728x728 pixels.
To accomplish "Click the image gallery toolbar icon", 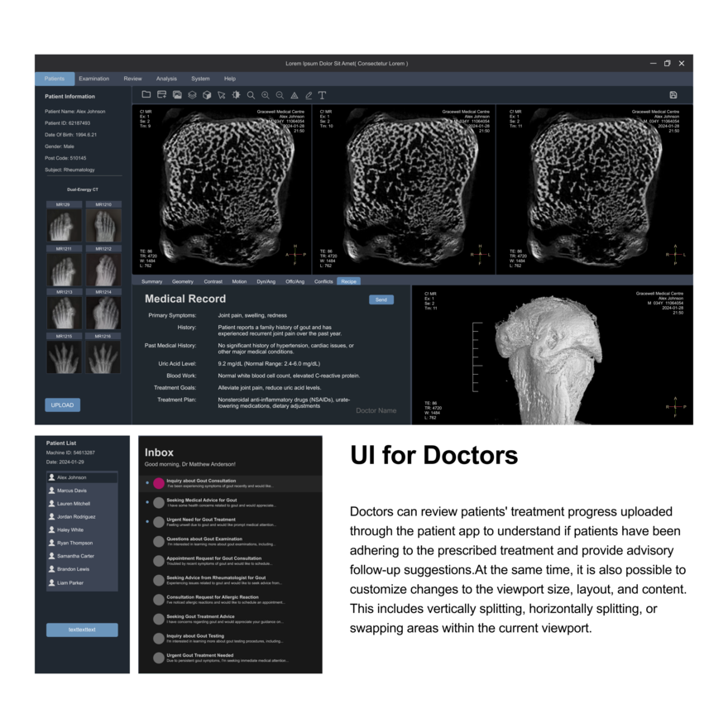I will click(177, 94).
